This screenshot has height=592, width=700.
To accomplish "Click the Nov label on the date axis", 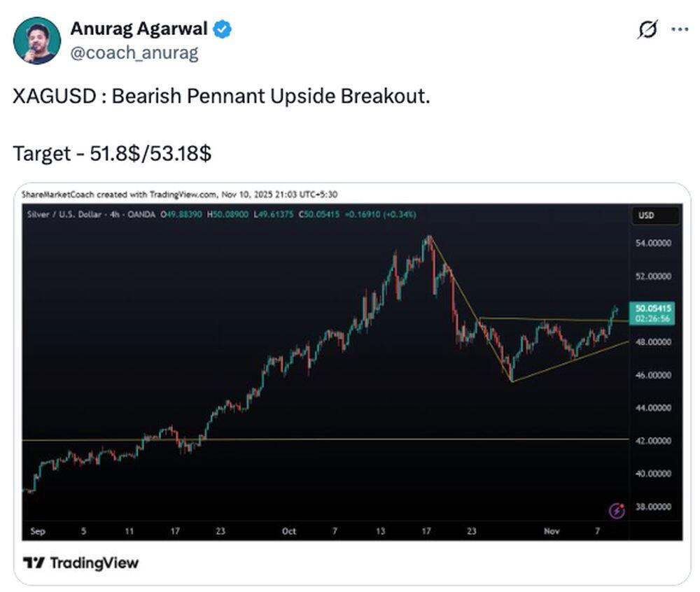I will click(551, 531).
